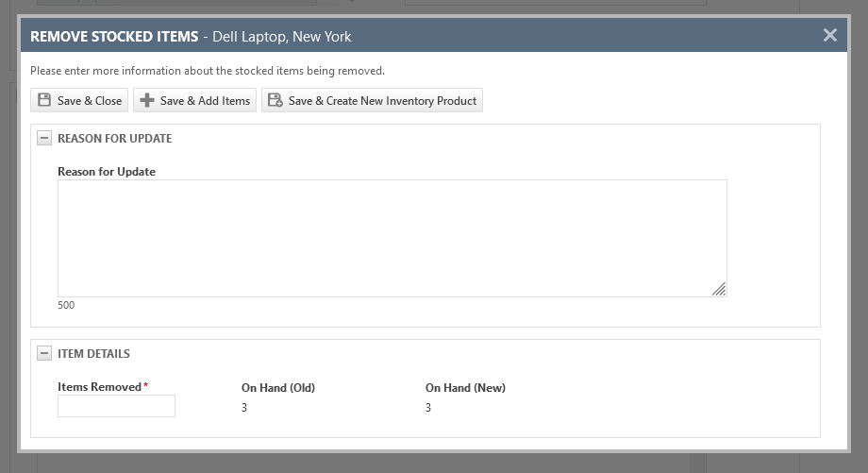Focus the Reason for Update text area

click(x=392, y=238)
